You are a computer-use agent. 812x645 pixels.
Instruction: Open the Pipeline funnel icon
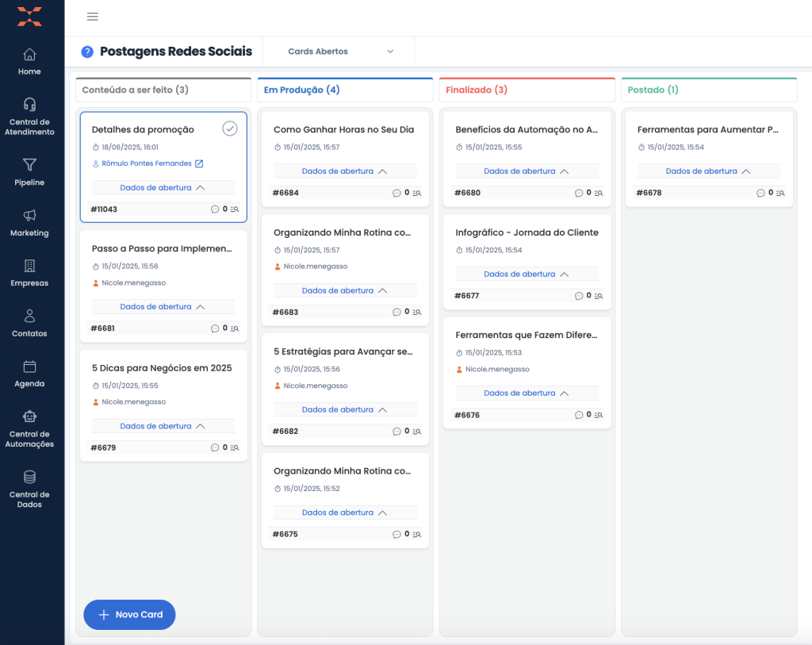[29, 165]
